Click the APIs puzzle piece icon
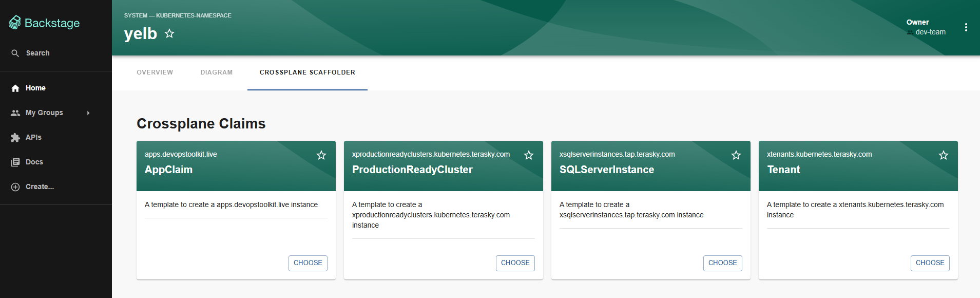The height and width of the screenshot is (298, 980). [x=15, y=138]
